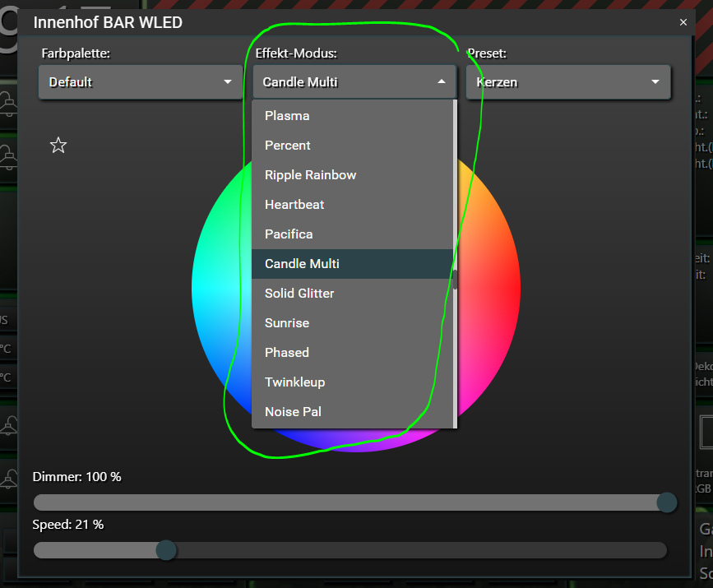Select highlighted Candle Multi option
This screenshot has width=713, height=588.
tap(353, 264)
